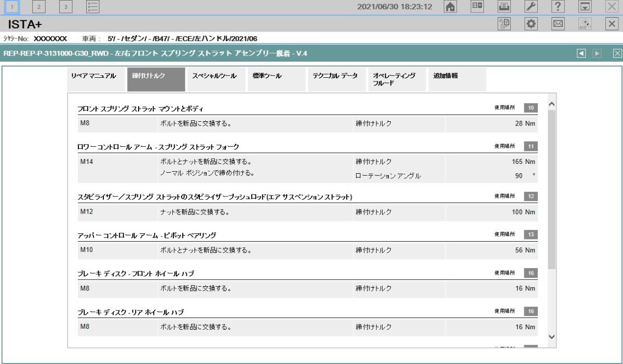Click the minimize-panel icon beside the help icon
The width and height of the screenshot is (623, 364).
click(x=585, y=7)
